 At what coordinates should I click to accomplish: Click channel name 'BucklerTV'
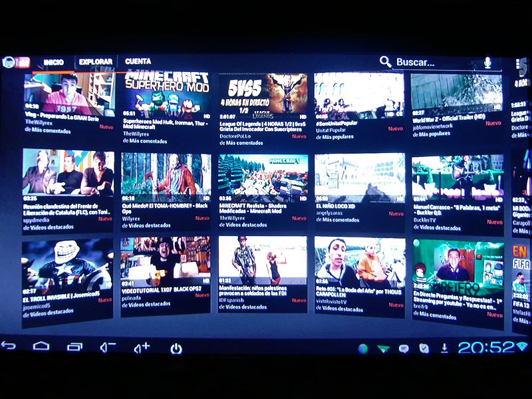click(x=424, y=220)
